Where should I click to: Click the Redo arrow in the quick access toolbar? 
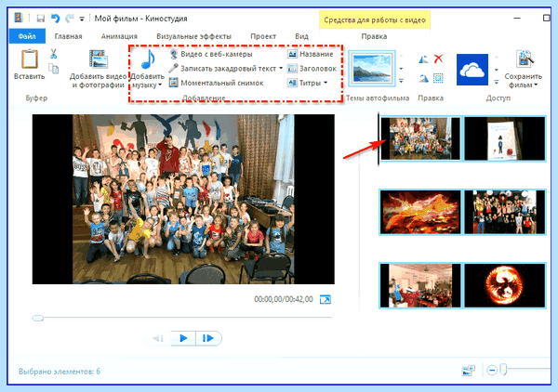coord(70,19)
